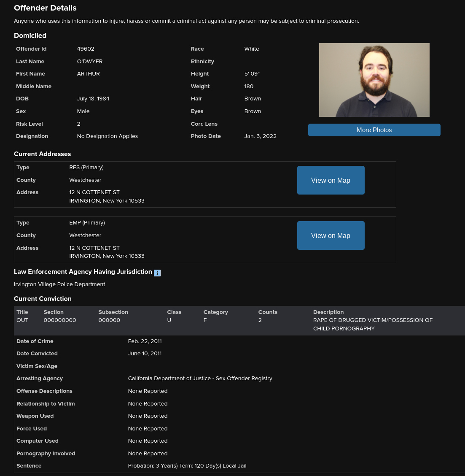Select the last name O'DWYER
This screenshot has width=465, height=476.
(90, 61)
